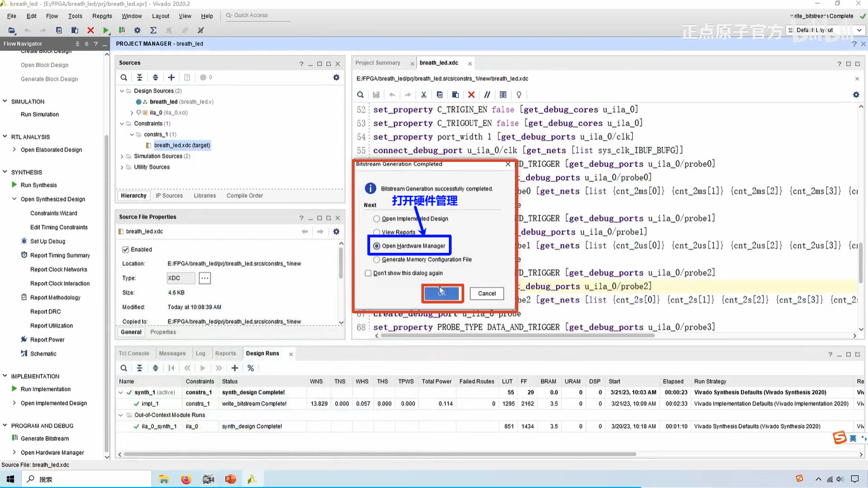868x488 pixels.
Task: Collapse SYNTHESIS section in Flow Navigator
Action: pyautogui.click(x=5, y=172)
